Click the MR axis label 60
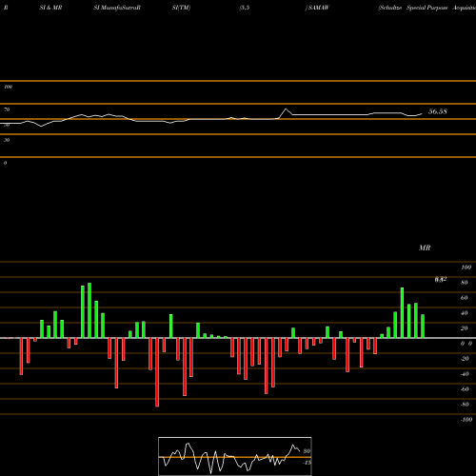Image resolution: width=476 pixels, height=476 pixels. tap(465, 298)
